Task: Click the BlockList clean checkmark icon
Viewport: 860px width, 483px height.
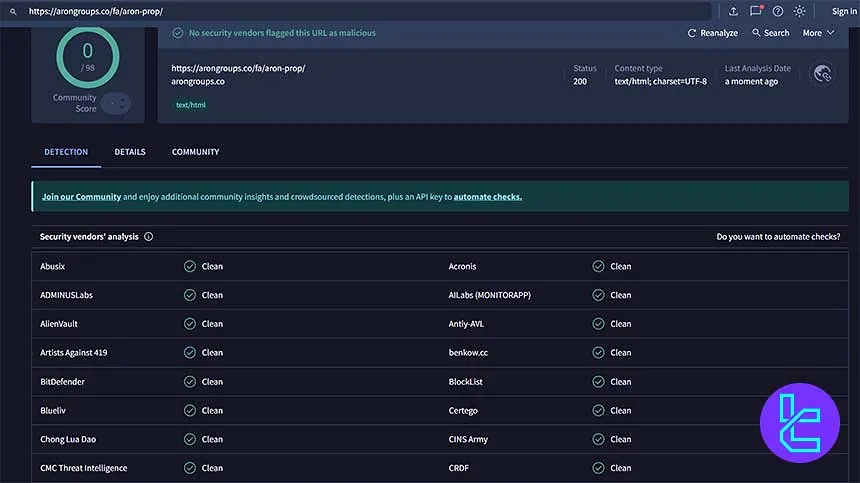Action: (598, 382)
